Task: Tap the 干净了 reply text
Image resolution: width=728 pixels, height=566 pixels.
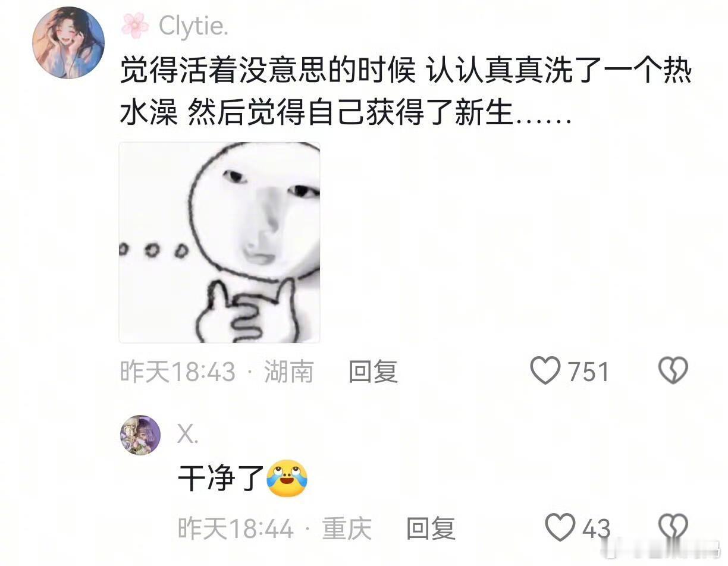Action: [221, 480]
